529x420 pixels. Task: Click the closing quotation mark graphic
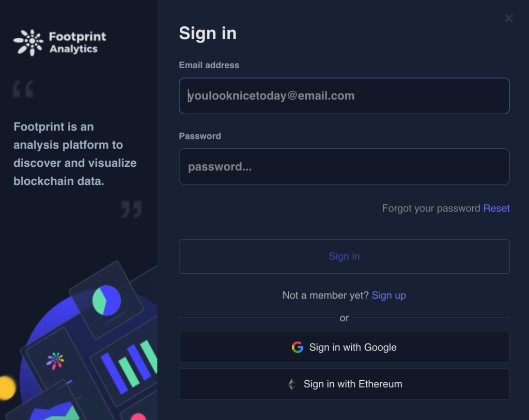point(132,209)
